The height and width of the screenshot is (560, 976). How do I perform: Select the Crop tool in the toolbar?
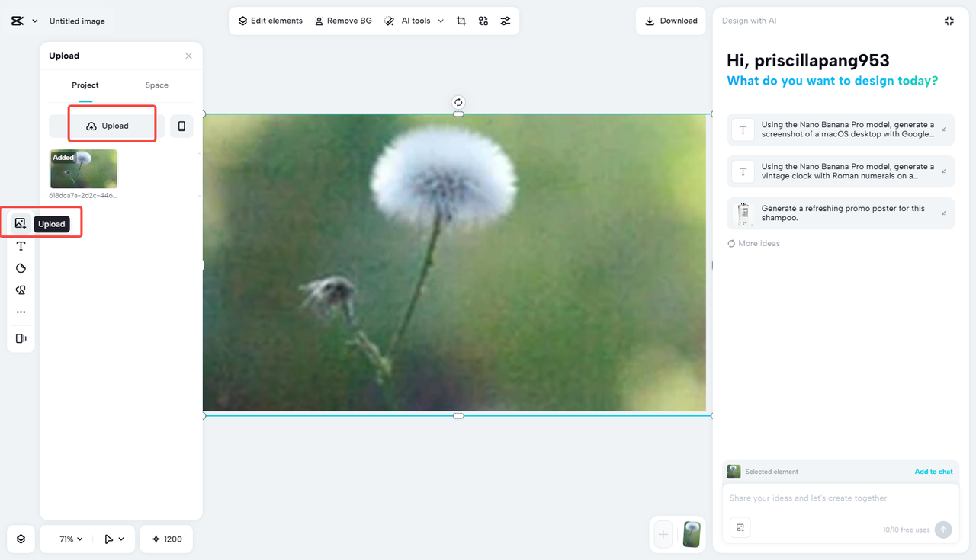point(461,21)
